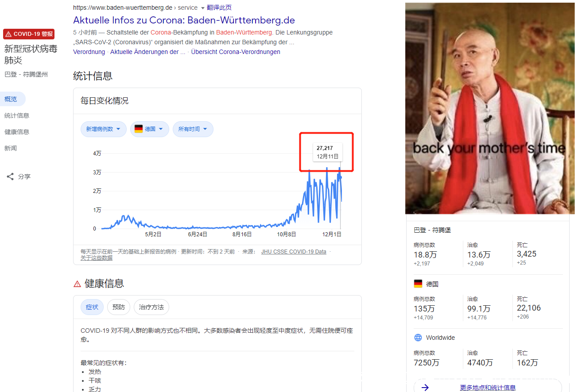This screenshot has width=578, height=392.
Task: Click the German flag icon beside 德国 stats
Action: [x=418, y=284]
